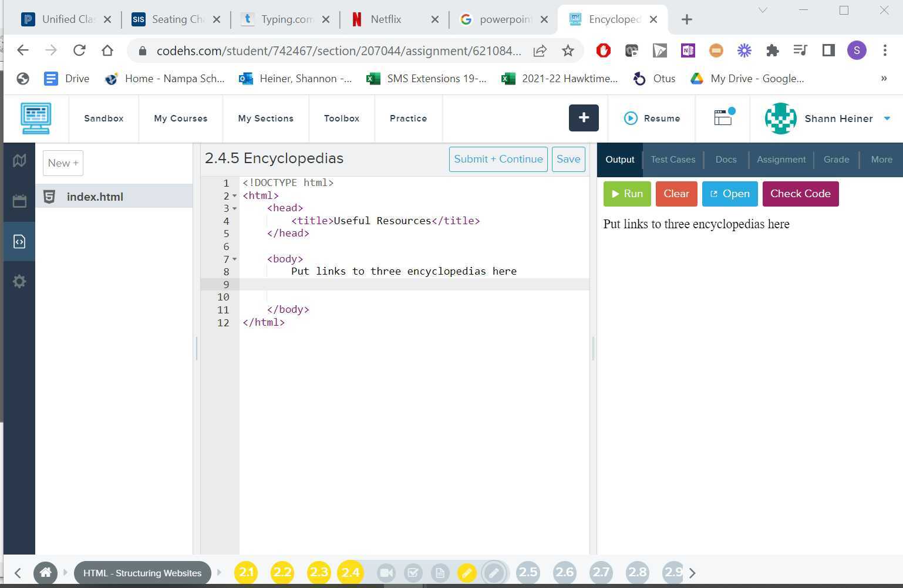Viewport: 903px width, 588px height.
Task: Click the Submit + Continue button
Action: click(498, 159)
